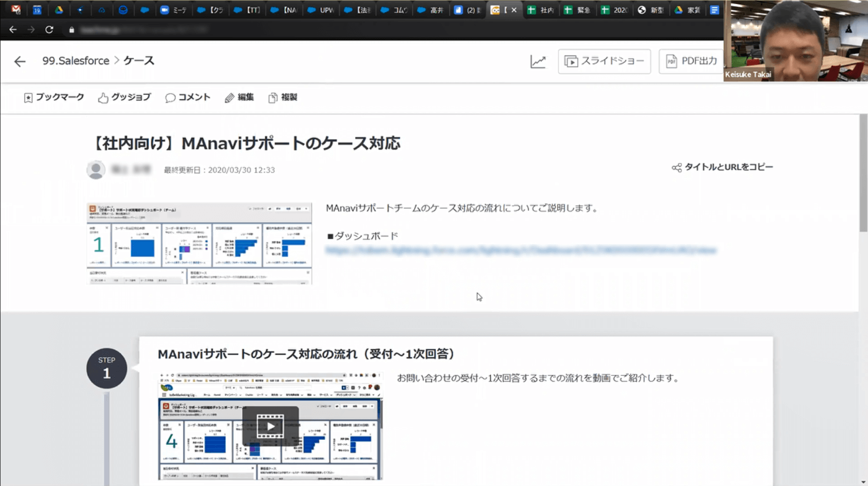Click the author avatar icon
868x486 pixels.
96,170
